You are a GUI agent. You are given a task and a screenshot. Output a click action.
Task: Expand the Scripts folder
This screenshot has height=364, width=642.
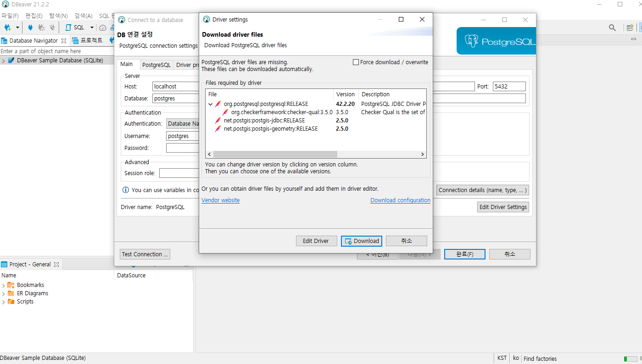[x=4, y=302]
